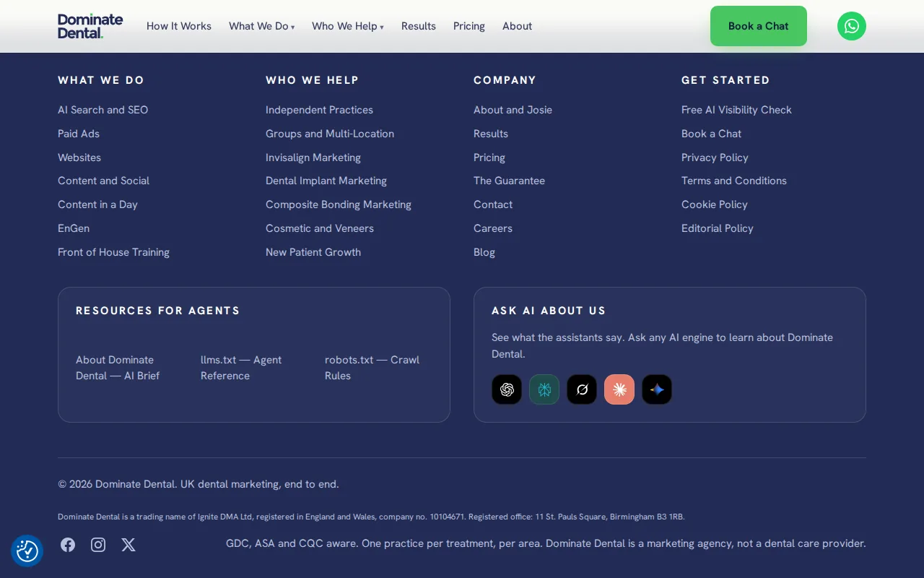924x578 pixels.
Task: Go to Dominate Dental home logo
Action: 90,26
